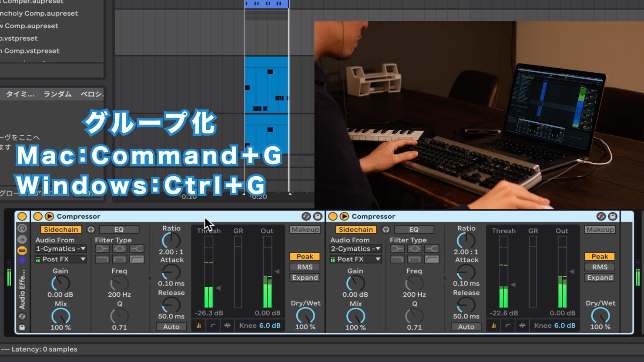Open hot-swap on the first Compressor
Image resolution: width=644 pixels, height=362 pixels.
(x=306, y=216)
